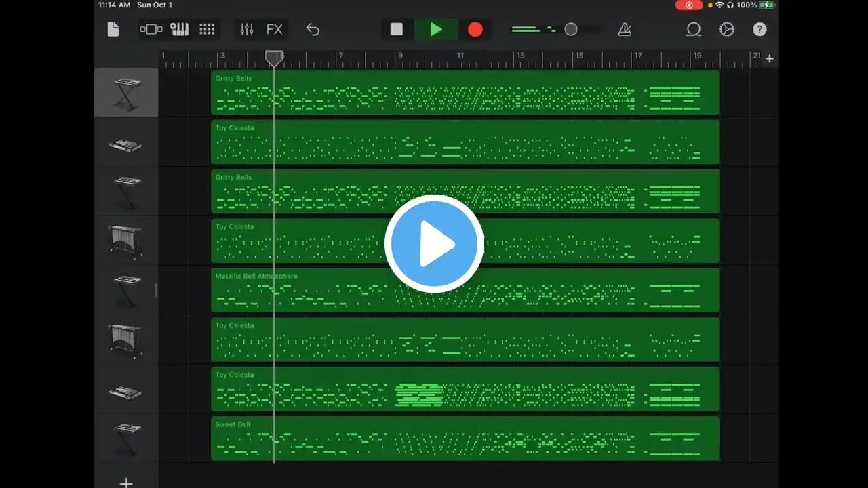The width and height of the screenshot is (868, 488).
Task: Start recording with the red record button
Action: point(475,29)
